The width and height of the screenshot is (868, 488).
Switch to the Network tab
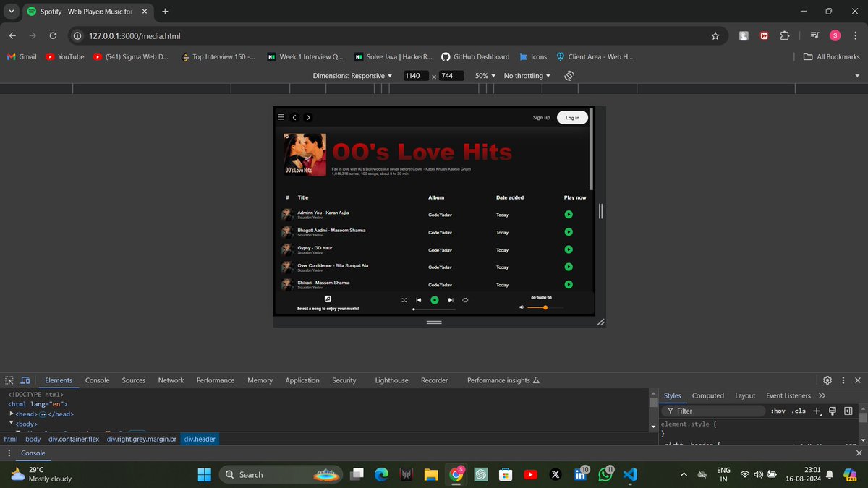[171, 380]
